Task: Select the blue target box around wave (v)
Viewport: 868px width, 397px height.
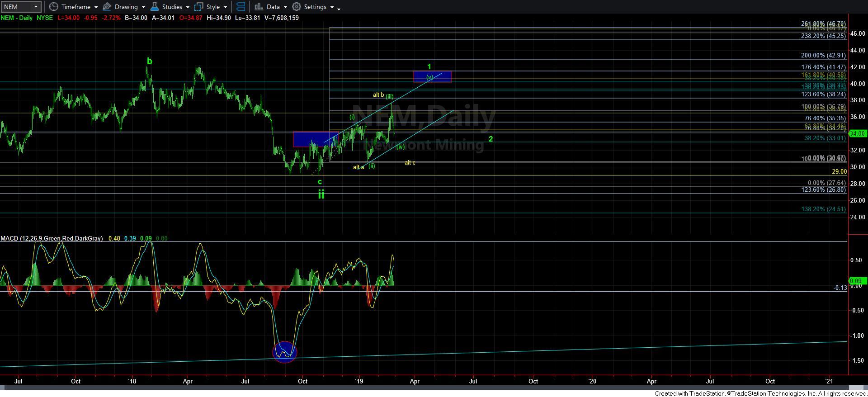Action: pyautogui.click(x=432, y=77)
